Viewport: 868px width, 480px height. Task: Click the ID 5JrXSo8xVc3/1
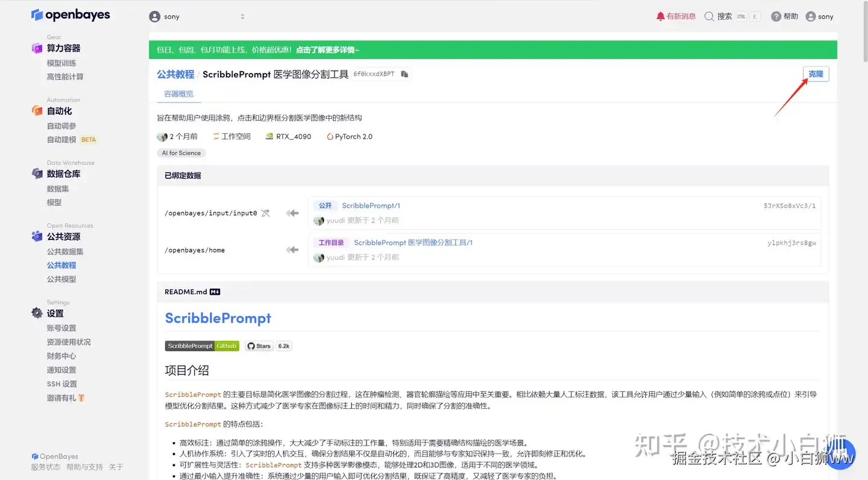pos(790,206)
